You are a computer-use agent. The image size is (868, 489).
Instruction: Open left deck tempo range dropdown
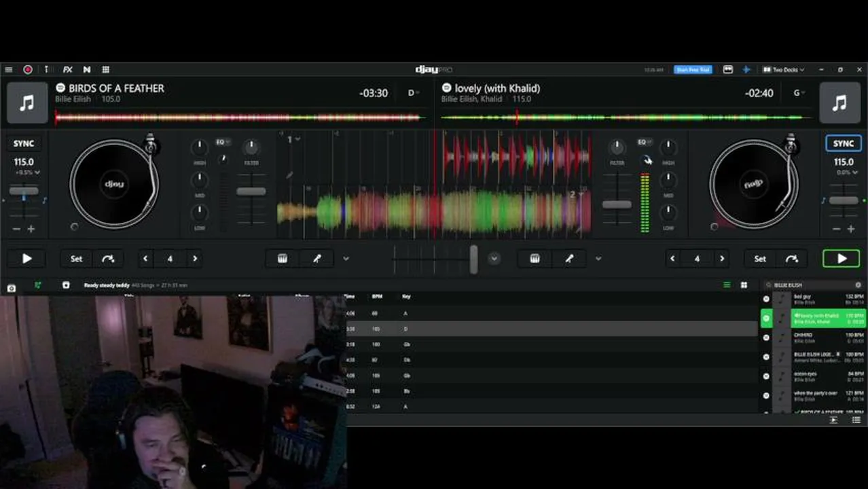(x=27, y=173)
